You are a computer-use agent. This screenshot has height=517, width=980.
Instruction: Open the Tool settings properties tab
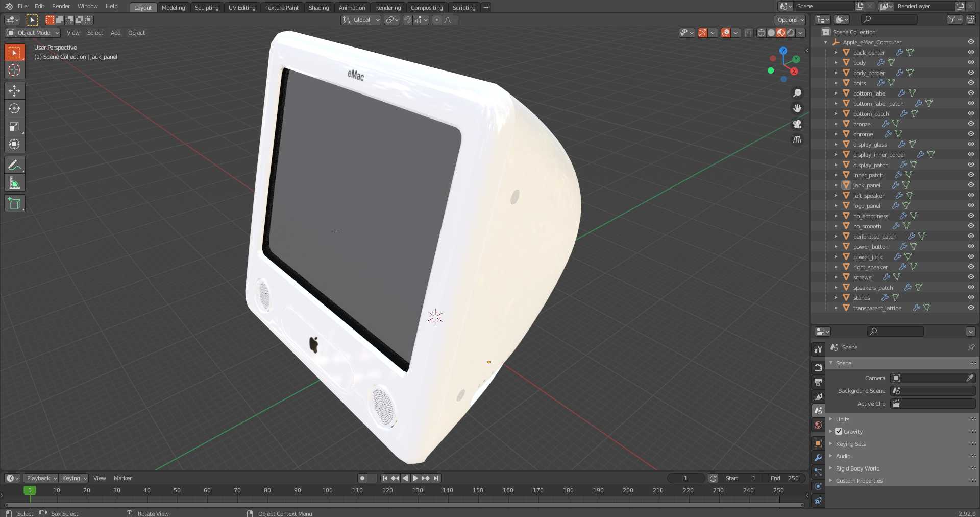tap(818, 349)
